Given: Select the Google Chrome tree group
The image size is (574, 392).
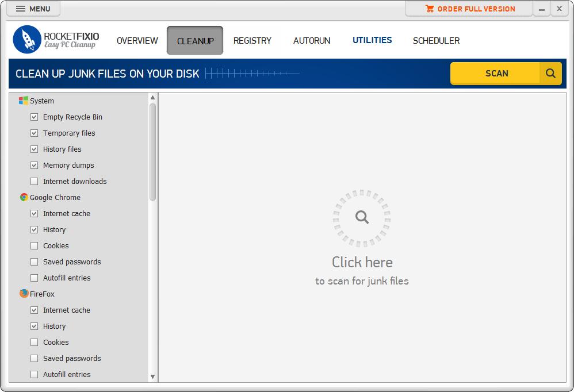Looking at the screenshot, I should (x=55, y=197).
